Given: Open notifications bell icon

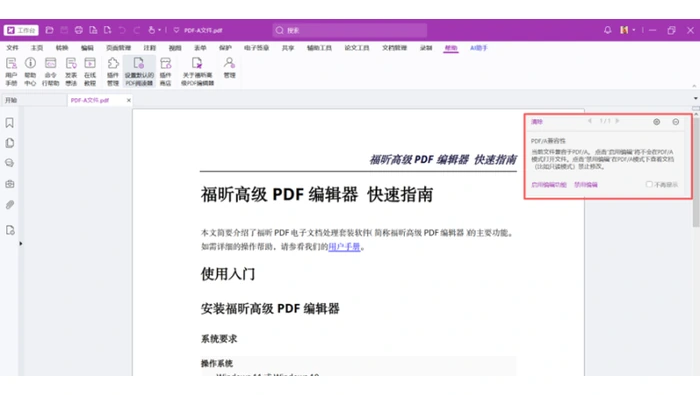Looking at the screenshot, I should (607, 30).
